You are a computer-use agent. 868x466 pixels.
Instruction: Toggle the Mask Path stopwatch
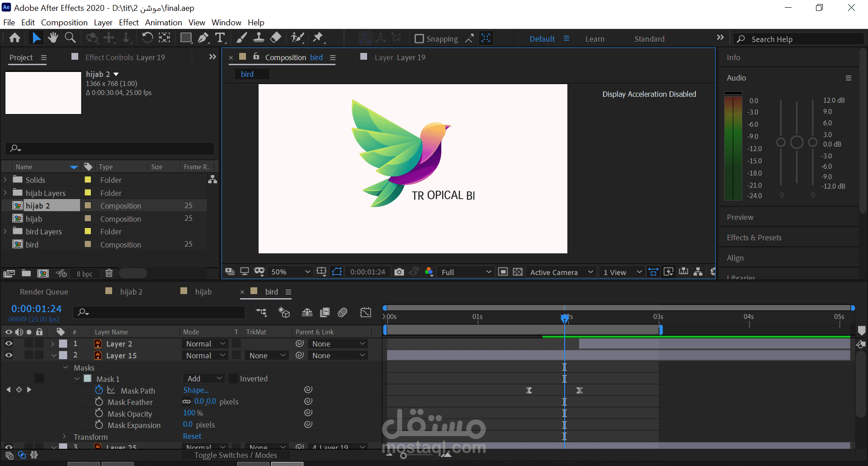[x=99, y=390]
